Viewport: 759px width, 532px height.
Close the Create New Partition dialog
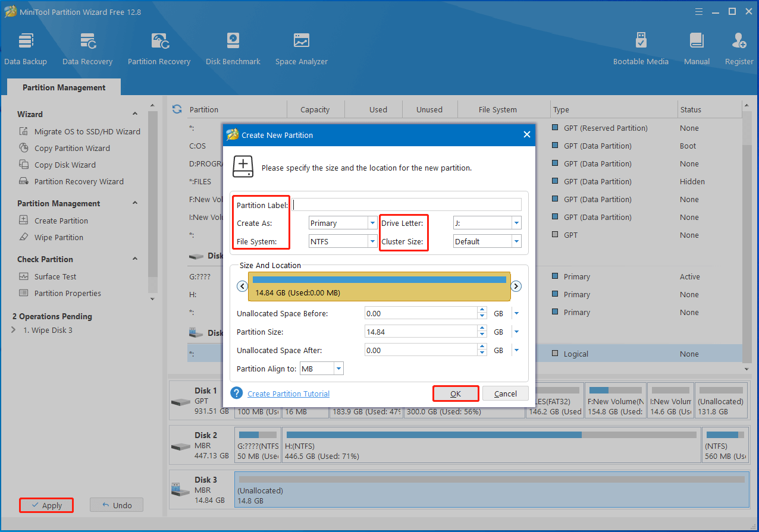526,135
